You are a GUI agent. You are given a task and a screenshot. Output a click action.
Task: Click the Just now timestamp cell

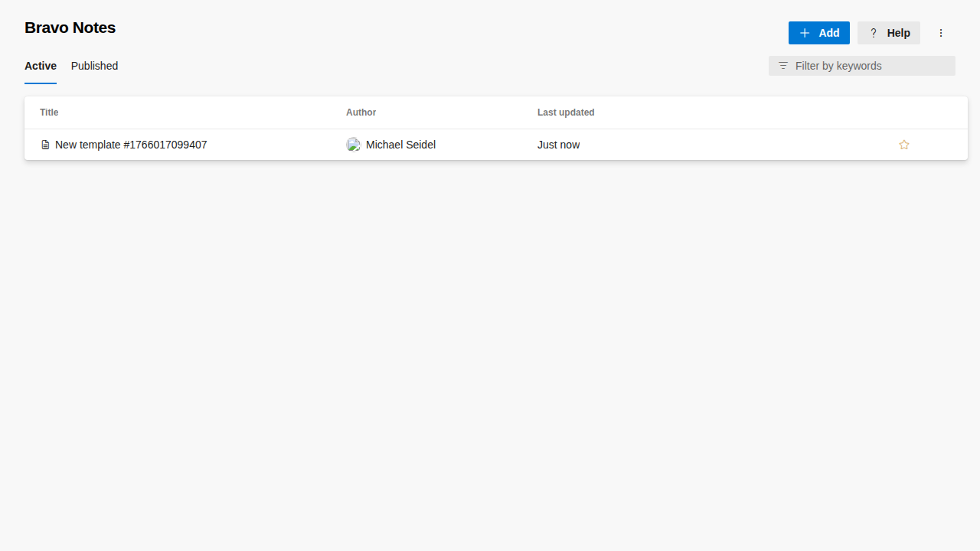(x=558, y=145)
